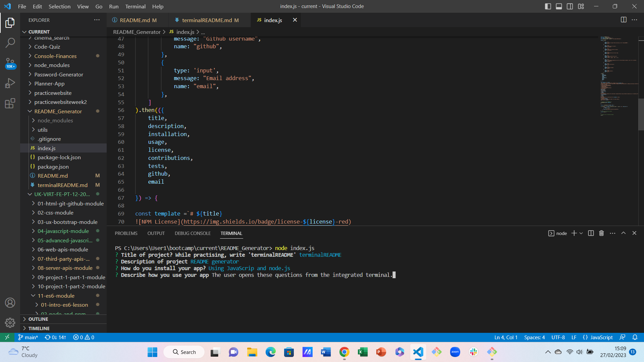Split the terminal pane
This screenshot has width=644, height=362.
pos(591,233)
